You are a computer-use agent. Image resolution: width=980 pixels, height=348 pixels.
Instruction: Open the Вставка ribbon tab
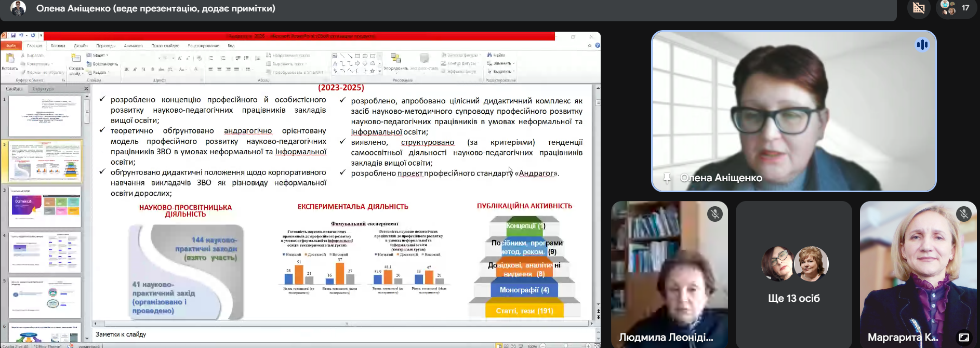click(58, 46)
